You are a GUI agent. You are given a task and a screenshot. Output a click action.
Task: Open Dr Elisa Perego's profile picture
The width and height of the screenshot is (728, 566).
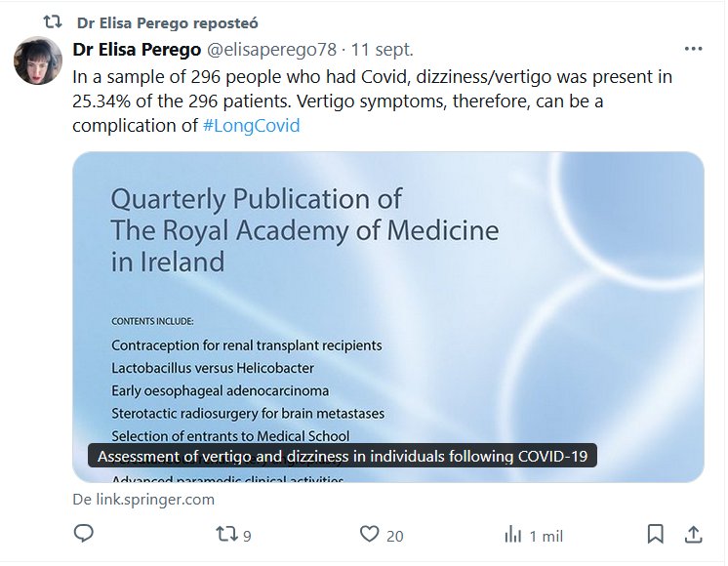(x=38, y=61)
